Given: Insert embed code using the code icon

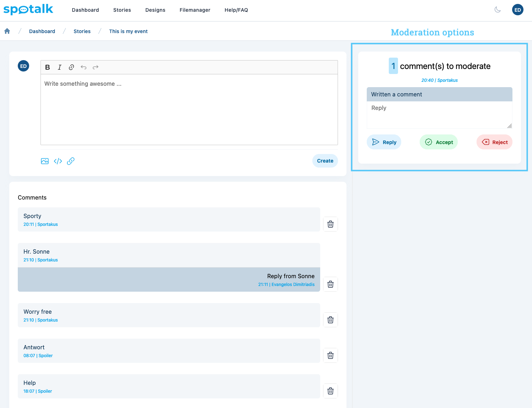Looking at the screenshot, I should [x=58, y=161].
